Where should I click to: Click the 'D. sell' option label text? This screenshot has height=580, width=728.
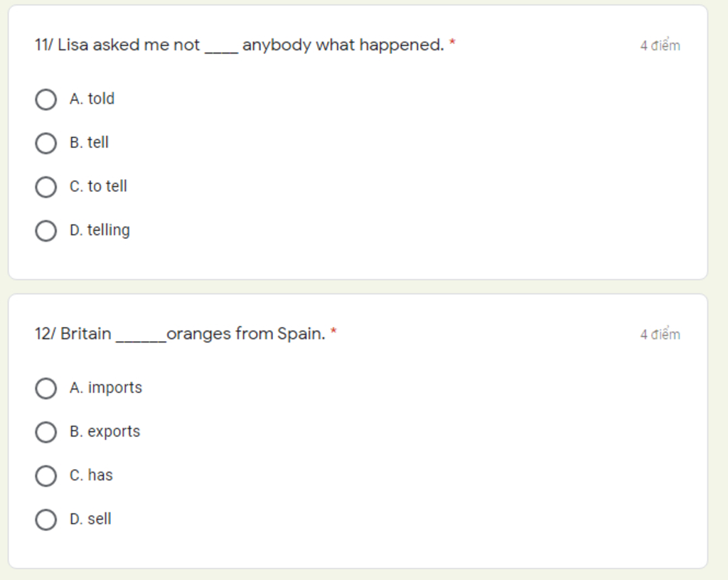(x=90, y=519)
